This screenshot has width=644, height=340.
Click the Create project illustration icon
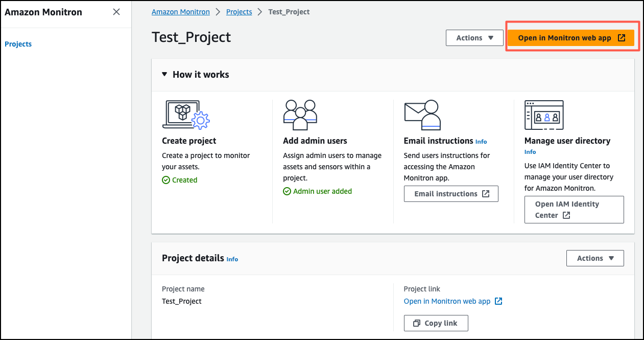click(186, 114)
